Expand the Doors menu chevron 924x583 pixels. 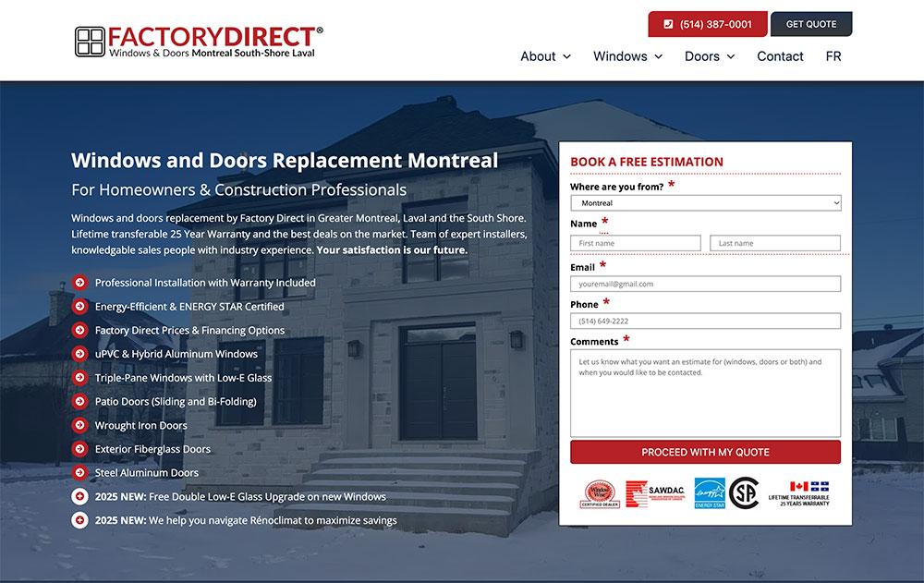731,56
